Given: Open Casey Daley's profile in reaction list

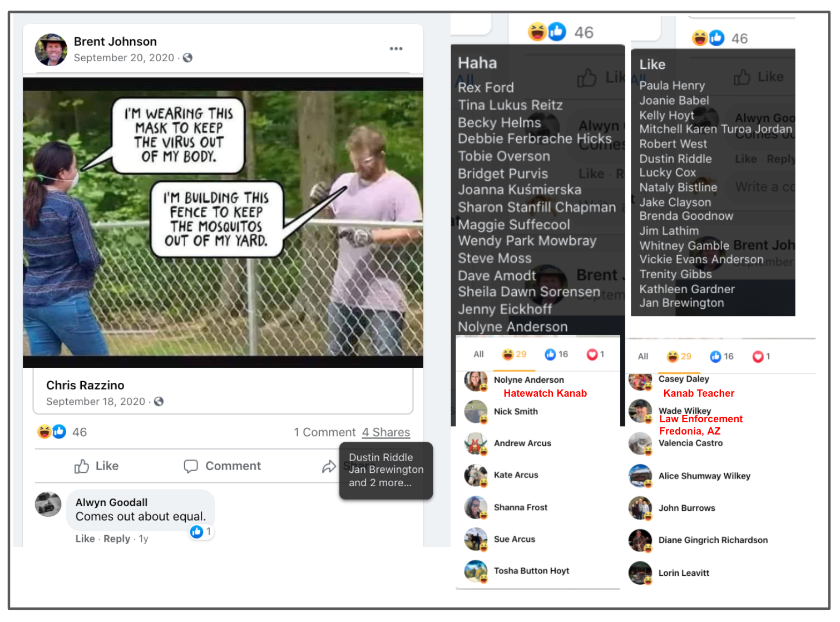Looking at the screenshot, I should click(684, 379).
